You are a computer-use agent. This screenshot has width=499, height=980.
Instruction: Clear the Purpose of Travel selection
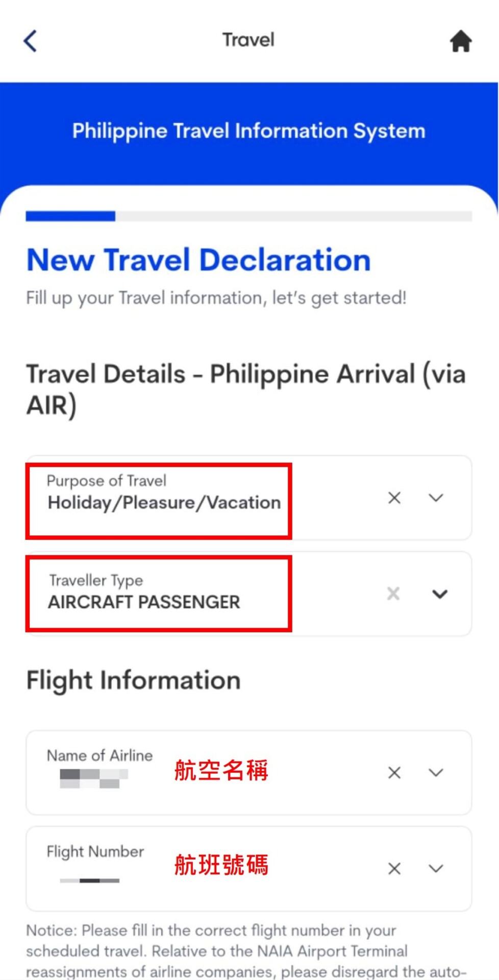point(394,498)
